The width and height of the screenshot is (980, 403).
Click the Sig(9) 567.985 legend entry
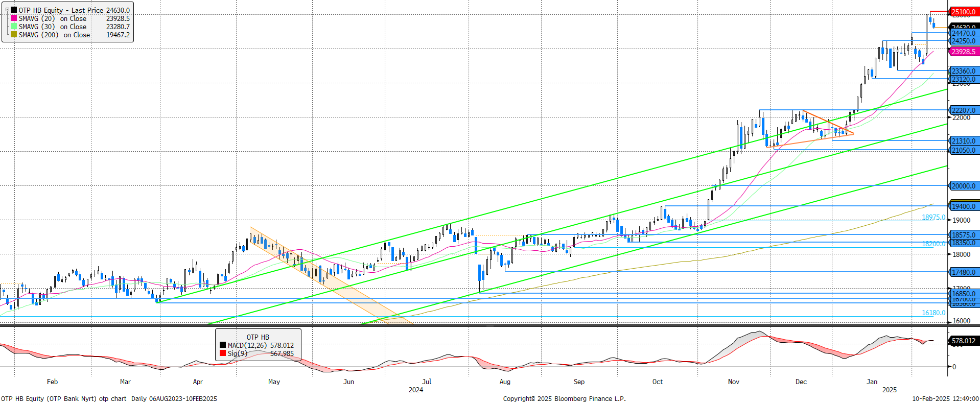258,353
